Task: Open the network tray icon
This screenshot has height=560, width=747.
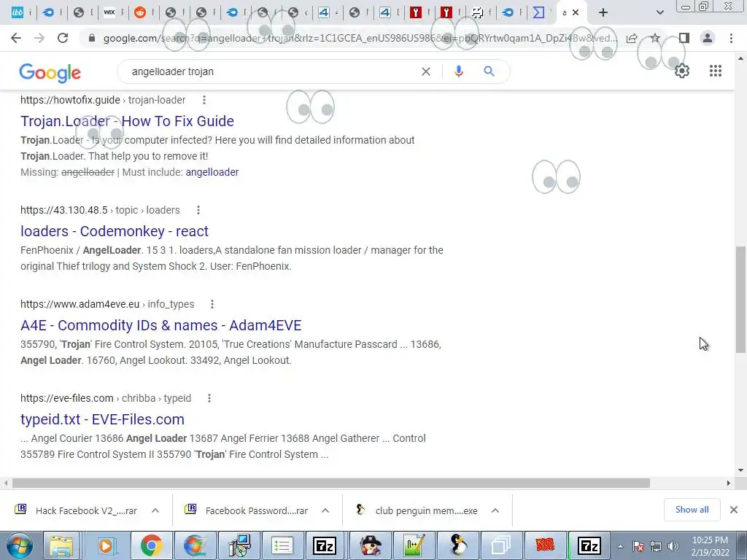Action: (x=656, y=546)
